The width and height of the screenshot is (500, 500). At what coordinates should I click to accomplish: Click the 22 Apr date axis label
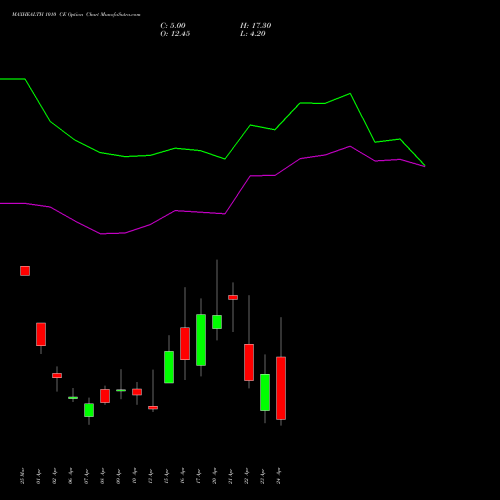pos(246,476)
